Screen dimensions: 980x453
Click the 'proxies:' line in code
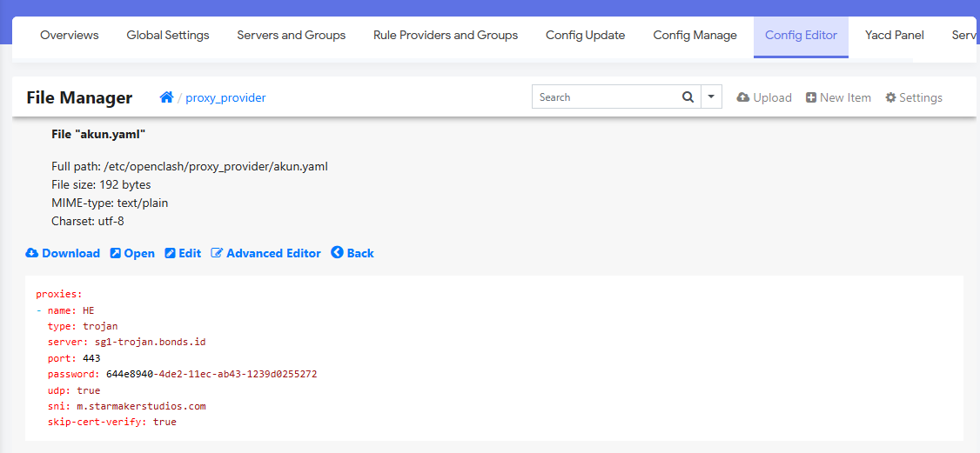pyautogui.click(x=59, y=293)
